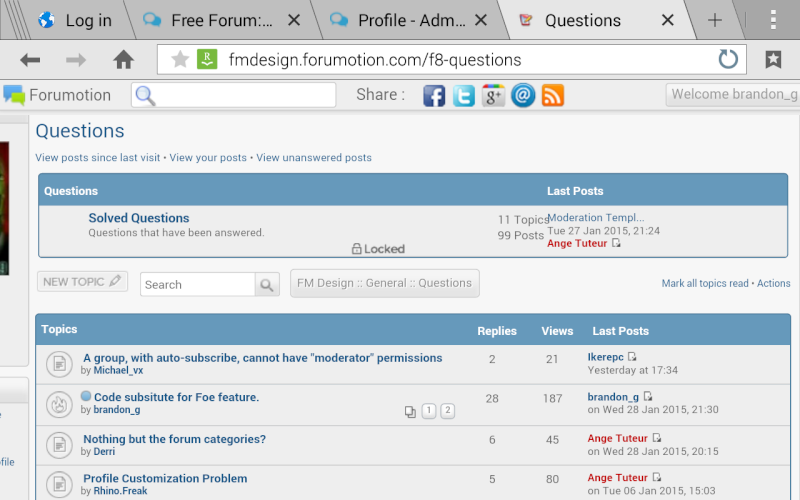Open Michael_vx author profile
The height and width of the screenshot is (500, 800).
click(x=118, y=370)
